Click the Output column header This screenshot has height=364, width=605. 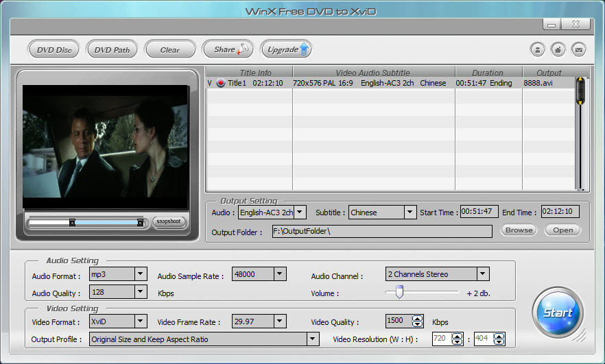tap(549, 73)
